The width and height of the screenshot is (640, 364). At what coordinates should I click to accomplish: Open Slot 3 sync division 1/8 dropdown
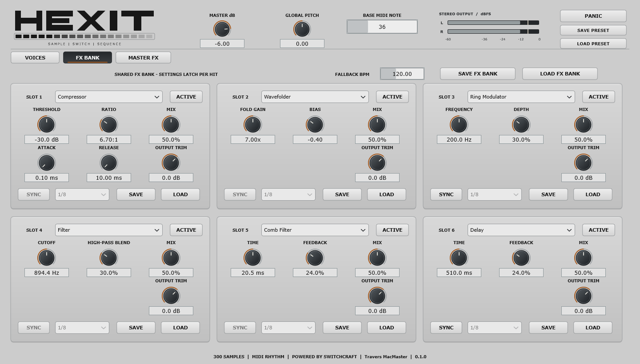[x=495, y=194]
